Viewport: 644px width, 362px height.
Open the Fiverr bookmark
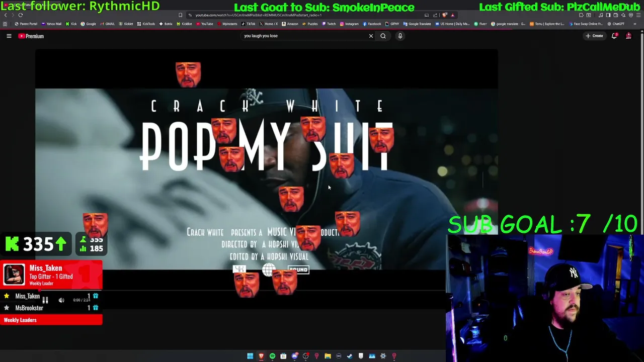coord(481,24)
